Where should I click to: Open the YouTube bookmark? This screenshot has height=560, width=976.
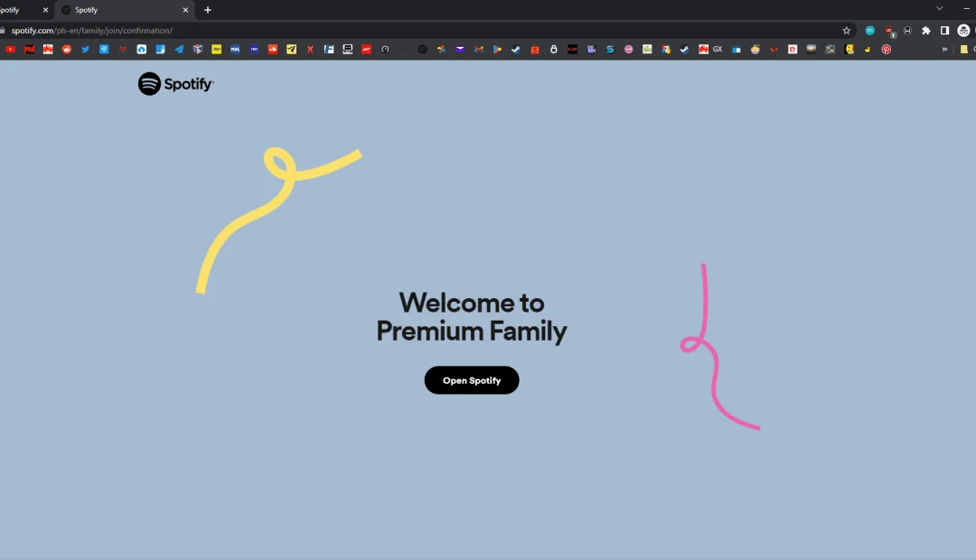coord(11,49)
